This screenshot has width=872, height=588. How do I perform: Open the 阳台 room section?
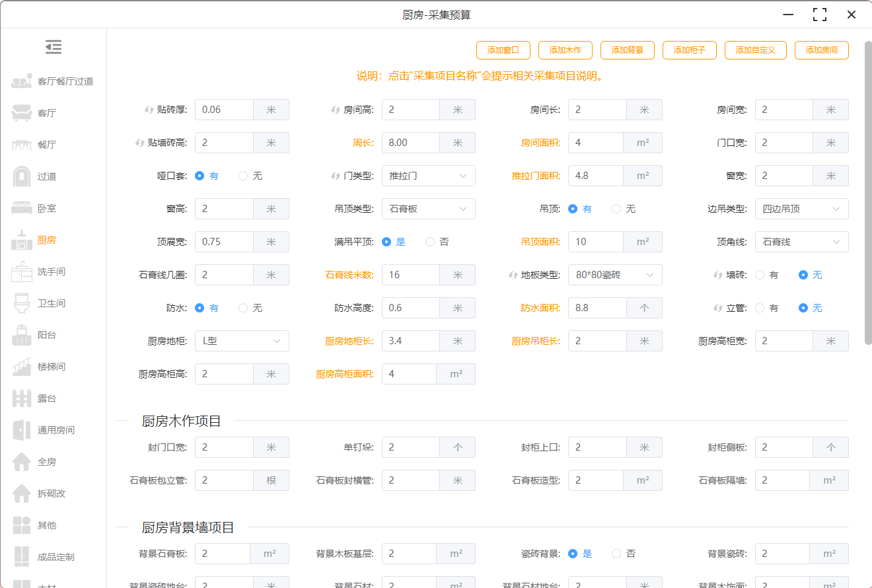(46, 335)
